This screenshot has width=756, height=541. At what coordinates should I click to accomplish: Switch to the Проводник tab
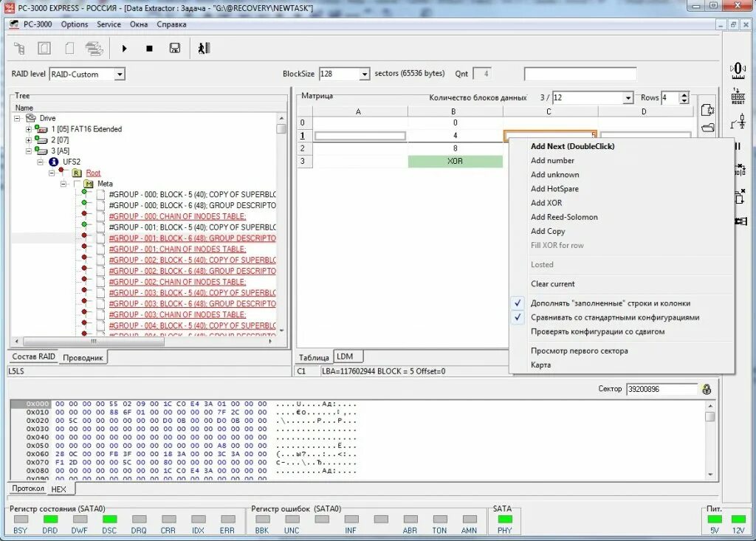pos(83,357)
